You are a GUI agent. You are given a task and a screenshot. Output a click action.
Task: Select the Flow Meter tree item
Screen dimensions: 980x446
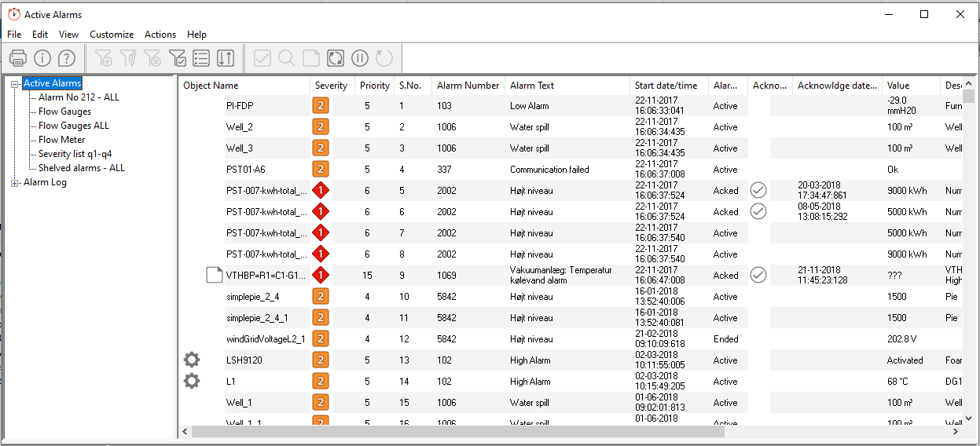click(x=61, y=140)
